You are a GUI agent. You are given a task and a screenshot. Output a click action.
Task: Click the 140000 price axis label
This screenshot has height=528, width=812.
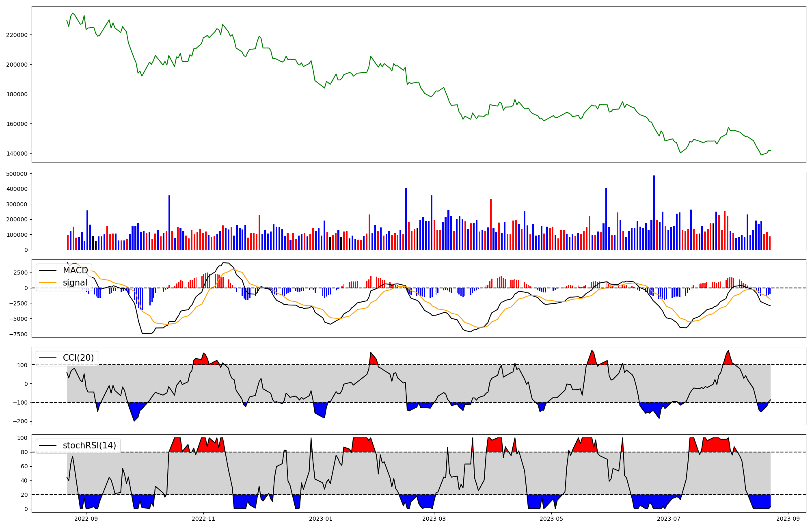(17, 154)
